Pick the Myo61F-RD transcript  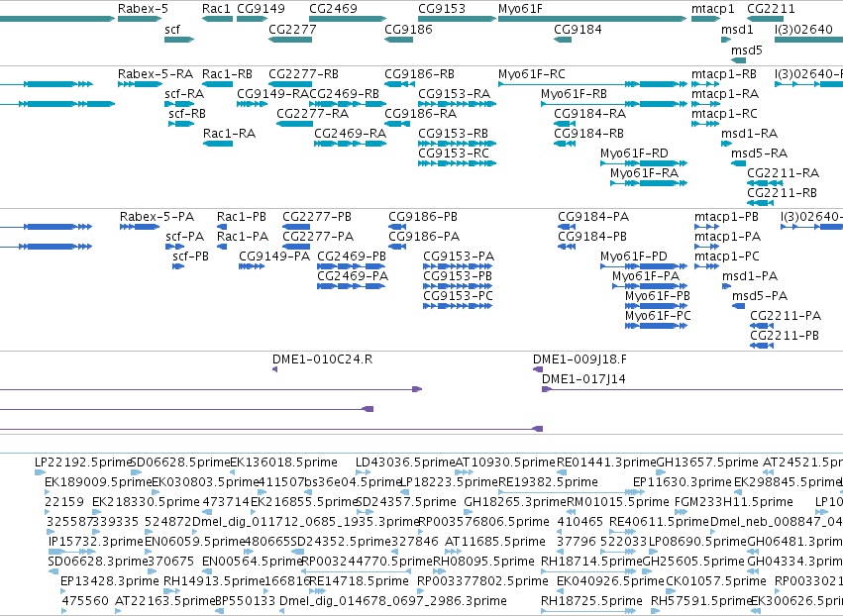(644, 163)
